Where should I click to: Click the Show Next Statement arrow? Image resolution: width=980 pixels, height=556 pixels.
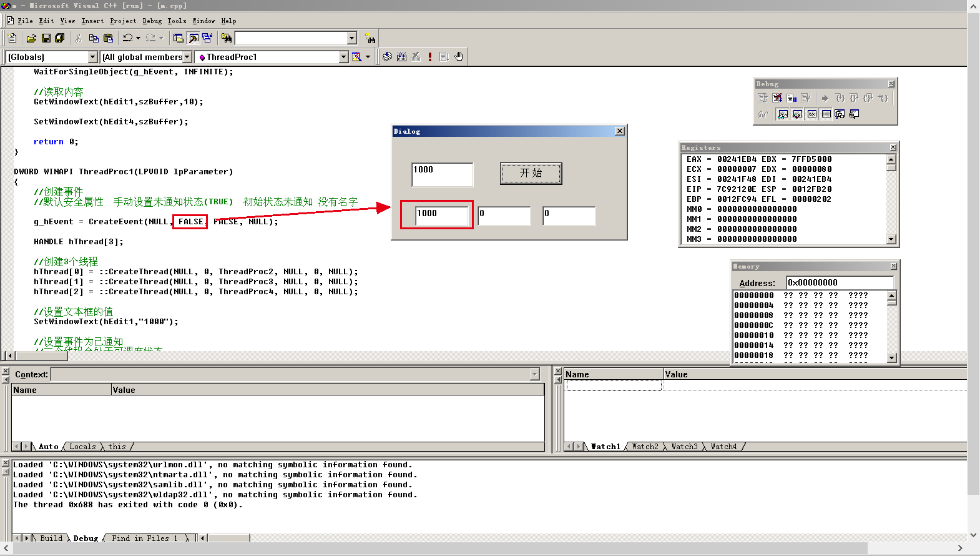(825, 98)
